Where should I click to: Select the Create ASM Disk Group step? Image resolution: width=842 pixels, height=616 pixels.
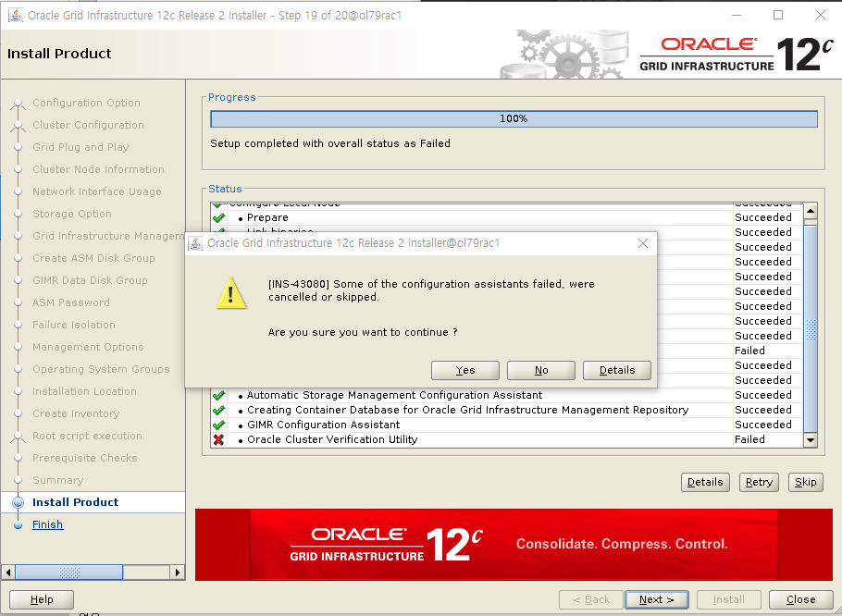93,258
